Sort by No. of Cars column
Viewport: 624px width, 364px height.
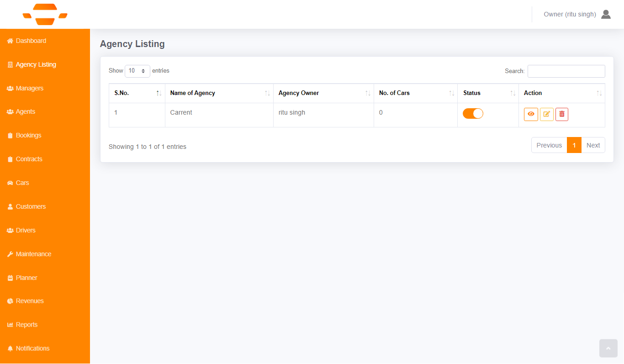pyautogui.click(x=415, y=93)
